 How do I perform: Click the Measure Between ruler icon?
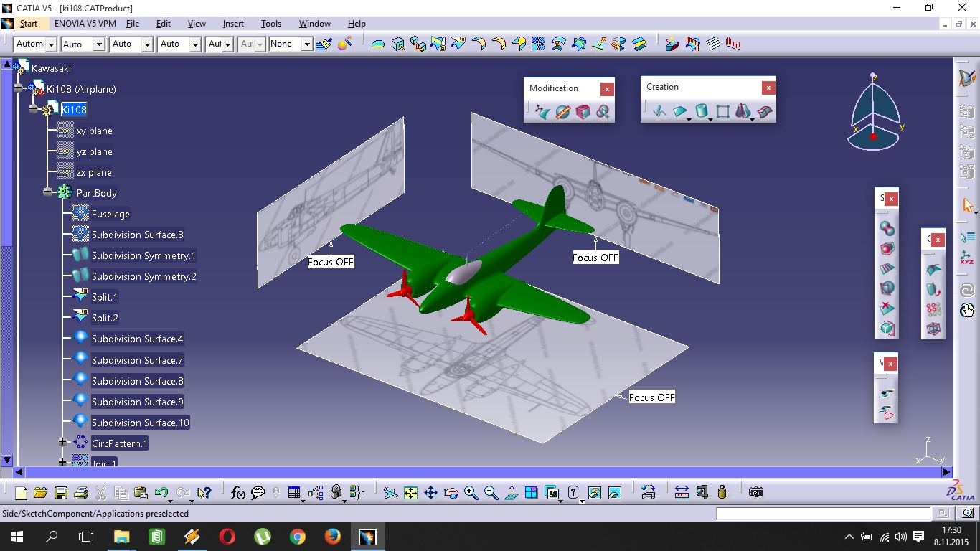(x=682, y=492)
